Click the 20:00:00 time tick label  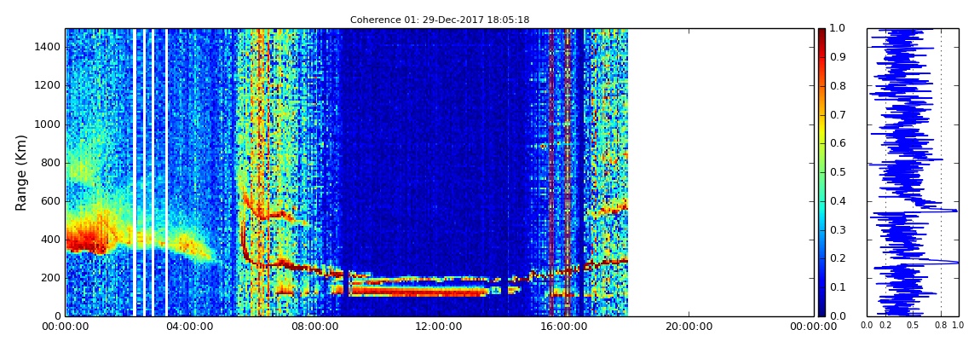coord(689,326)
